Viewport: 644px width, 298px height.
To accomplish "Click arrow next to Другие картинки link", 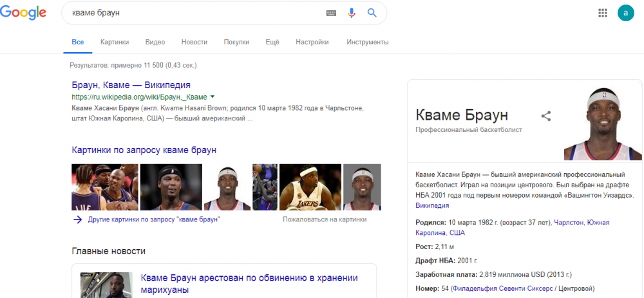I will pyautogui.click(x=77, y=219).
